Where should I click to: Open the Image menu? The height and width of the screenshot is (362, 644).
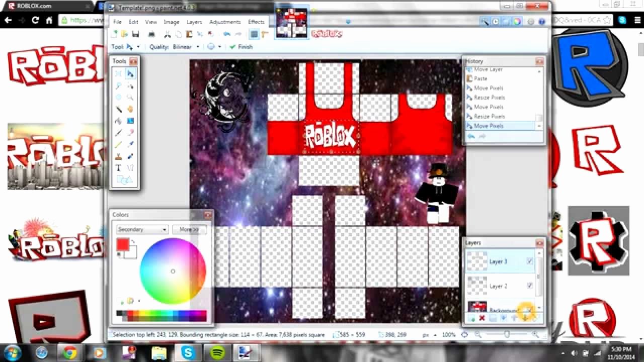point(172,22)
